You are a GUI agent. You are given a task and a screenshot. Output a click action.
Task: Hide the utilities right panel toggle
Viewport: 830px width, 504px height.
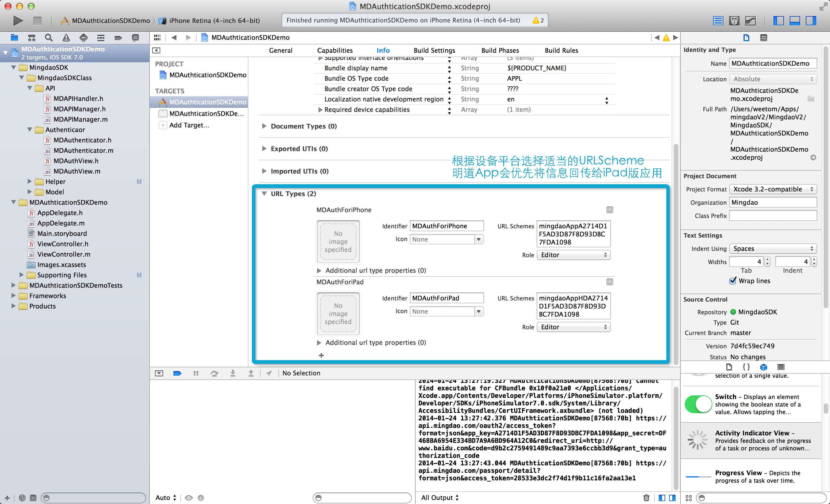point(811,20)
